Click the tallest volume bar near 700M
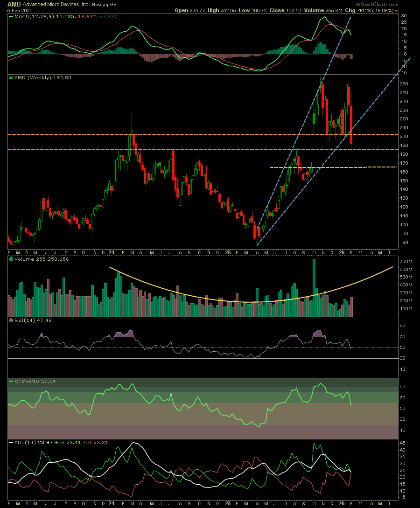420x508 pixels. click(314, 288)
